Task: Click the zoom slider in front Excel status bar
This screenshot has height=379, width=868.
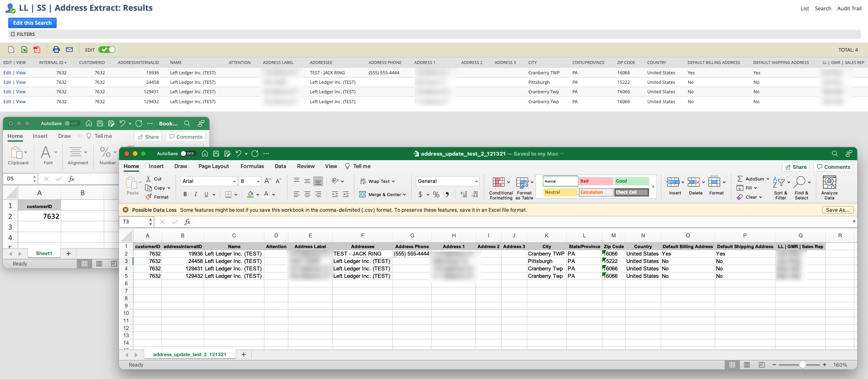Action: tap(802, 365)
